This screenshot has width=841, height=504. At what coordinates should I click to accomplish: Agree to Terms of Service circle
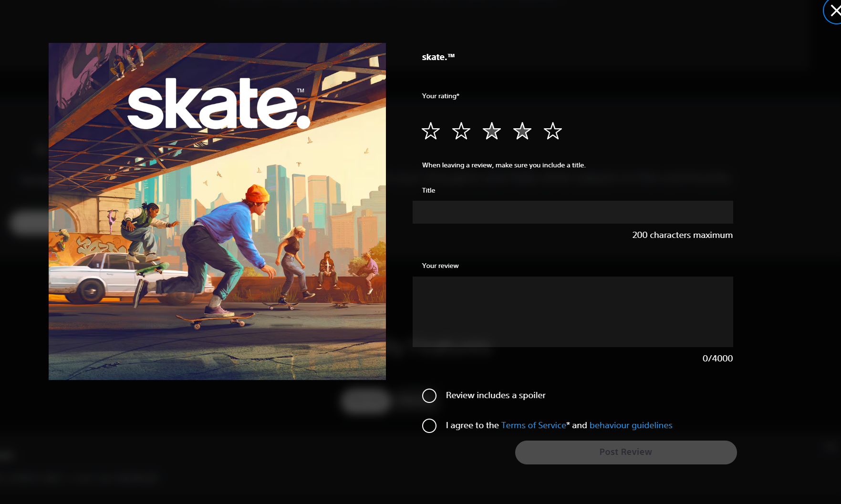coord(429,426)
